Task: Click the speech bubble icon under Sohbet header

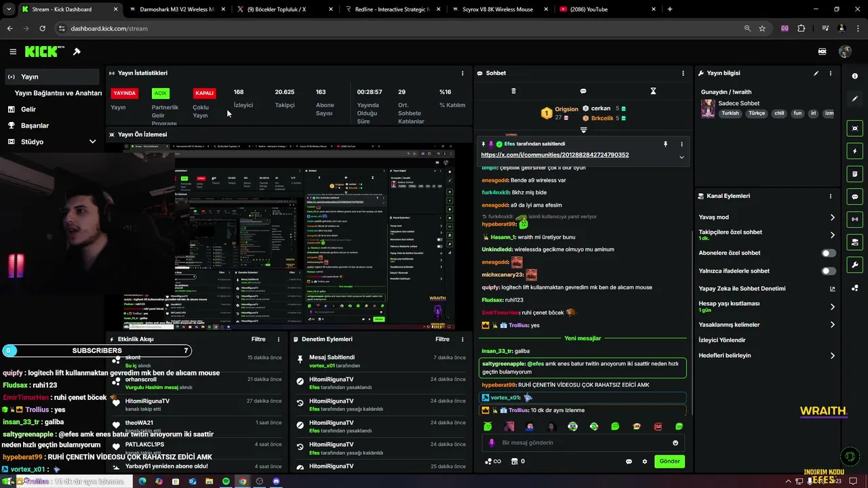Action: click(x=583, y=91)
